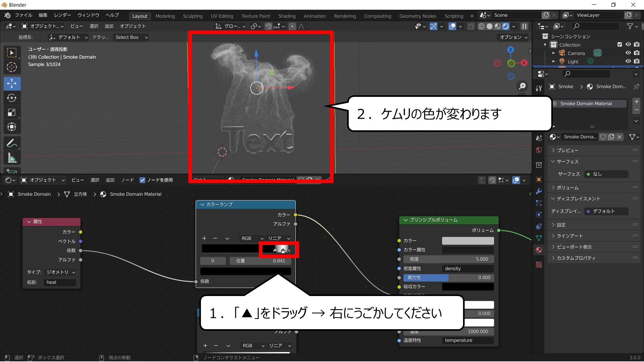
Task: Disable Light in renders
Action: tap(637, 61)
